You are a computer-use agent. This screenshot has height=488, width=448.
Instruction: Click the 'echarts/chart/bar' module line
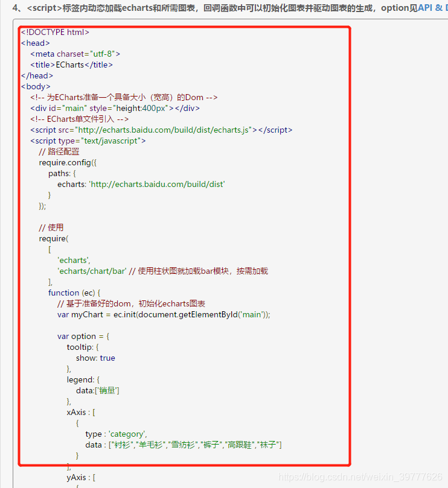[x=162, y=271]
